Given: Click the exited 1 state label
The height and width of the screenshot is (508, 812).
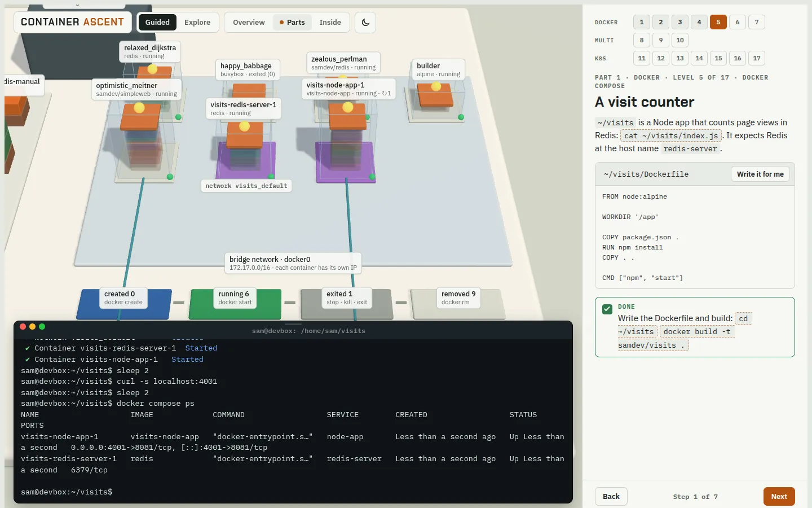Looking at the screenshot, I should [x=347, y=297].
